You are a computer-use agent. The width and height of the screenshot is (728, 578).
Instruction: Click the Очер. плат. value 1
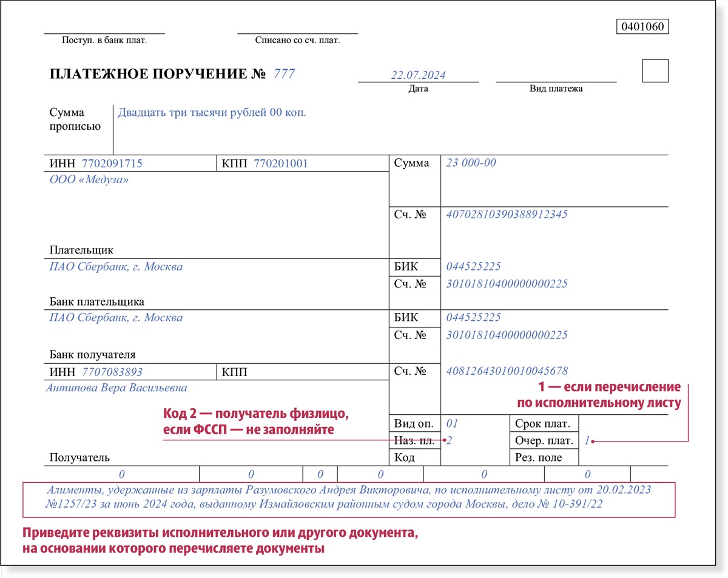pos(587,441)
